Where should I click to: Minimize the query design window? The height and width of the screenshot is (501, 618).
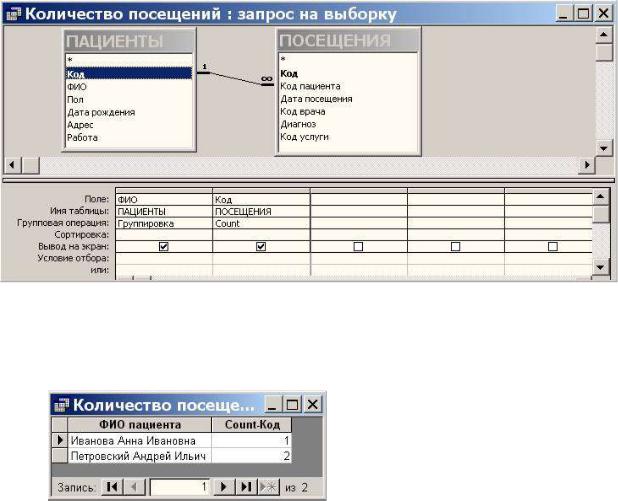564,14
